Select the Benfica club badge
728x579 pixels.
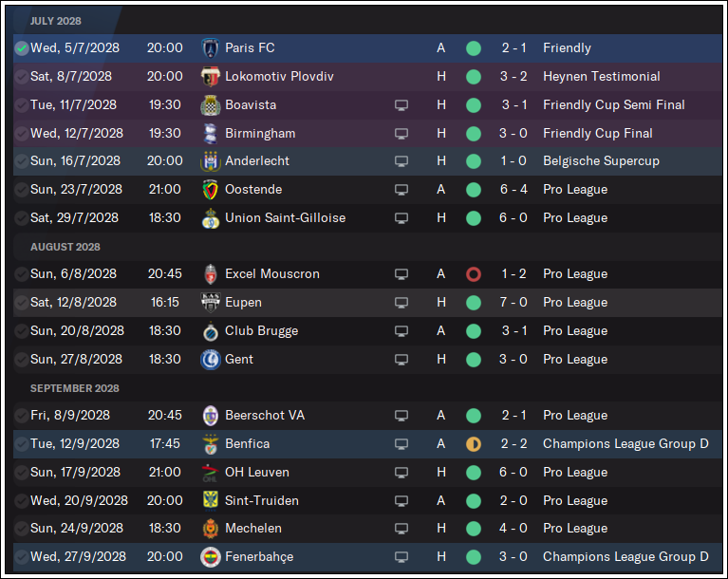coord(211,444)
